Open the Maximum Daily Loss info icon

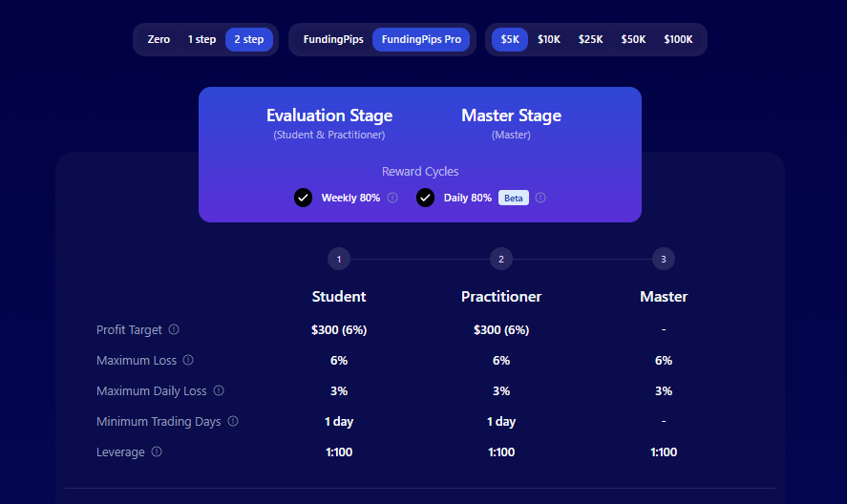[219, 390]
